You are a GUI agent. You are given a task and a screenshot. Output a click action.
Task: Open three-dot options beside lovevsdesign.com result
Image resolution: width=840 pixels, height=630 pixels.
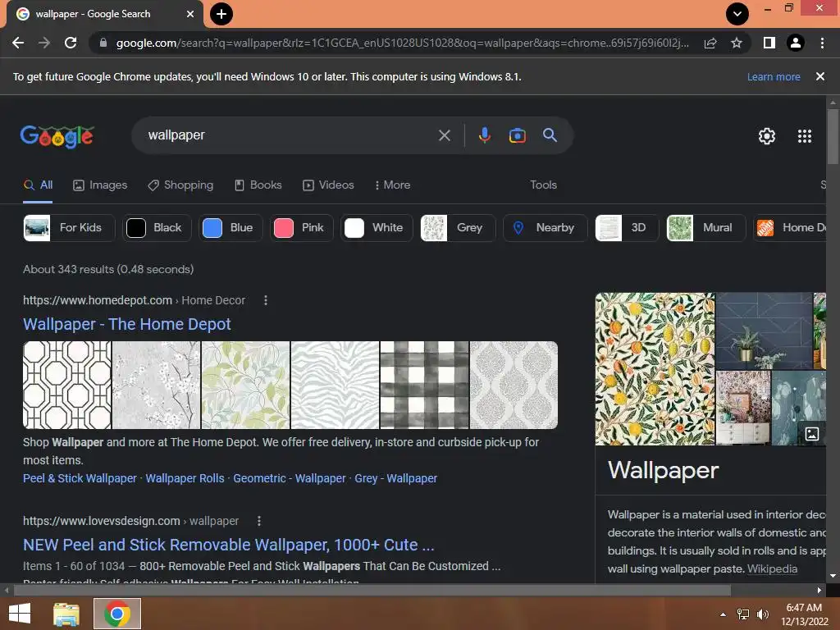259,521
